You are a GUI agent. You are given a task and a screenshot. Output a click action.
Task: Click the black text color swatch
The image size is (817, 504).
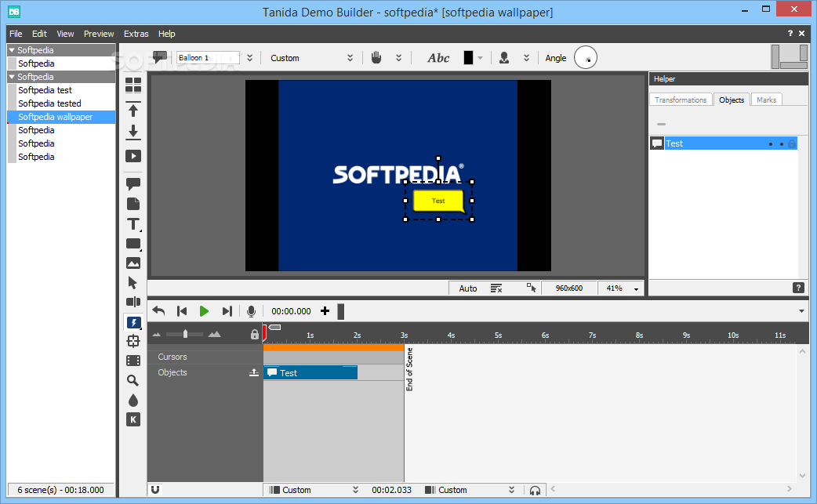468,58
